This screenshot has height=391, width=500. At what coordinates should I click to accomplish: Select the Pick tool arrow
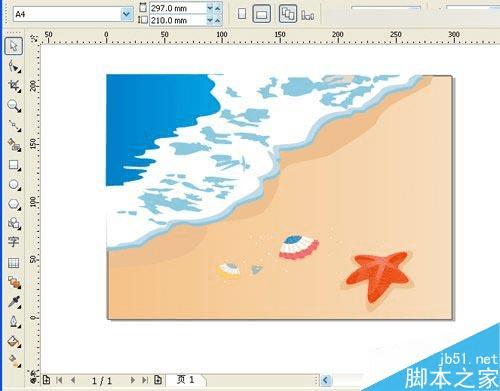tap(14, 46)
